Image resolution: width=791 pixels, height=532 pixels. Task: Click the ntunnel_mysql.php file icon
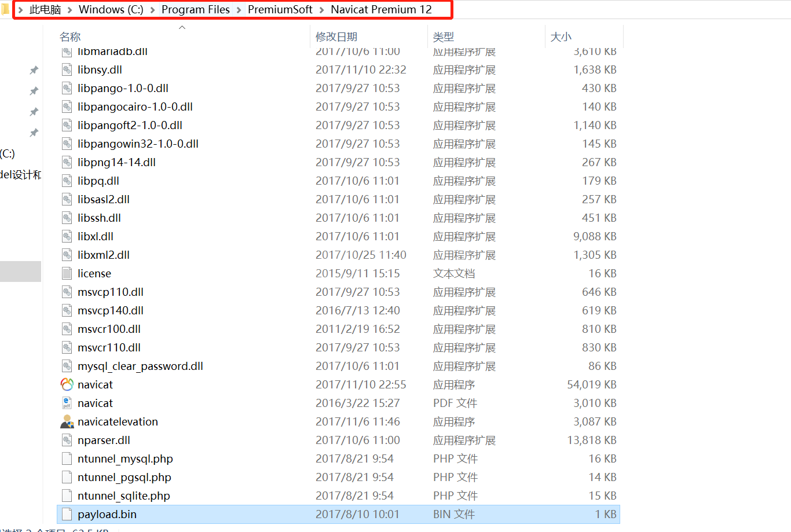point(67,458)
